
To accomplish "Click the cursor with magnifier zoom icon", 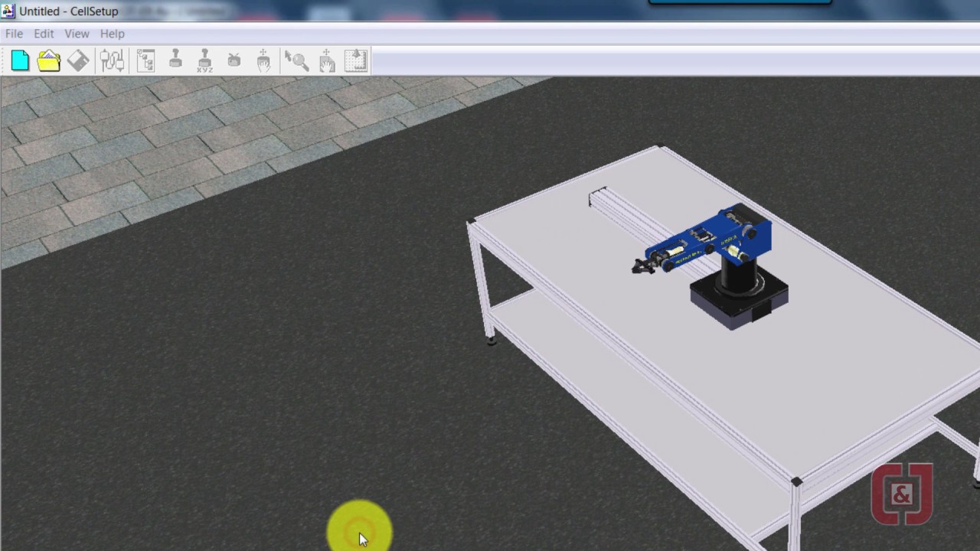I will [x=297, y=61].
